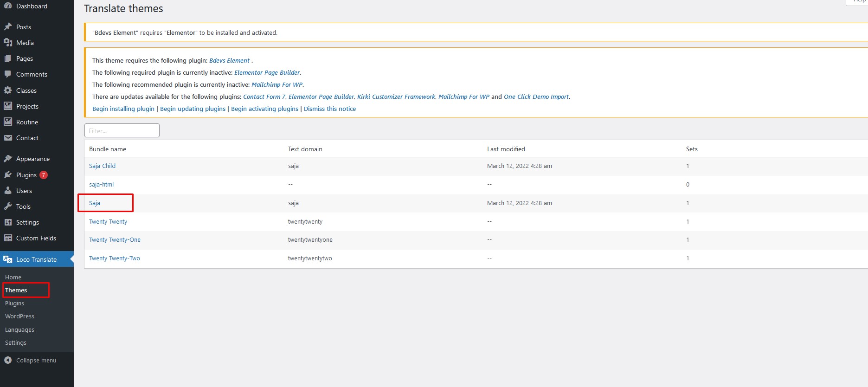Click the Collapse menu arrow icon
868x387 pixels.
8,360
